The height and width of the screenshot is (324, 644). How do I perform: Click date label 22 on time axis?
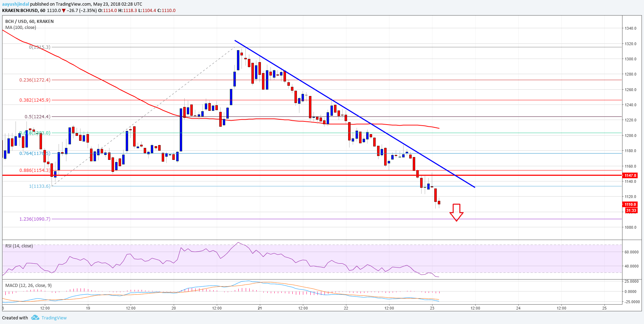[346, 308]
